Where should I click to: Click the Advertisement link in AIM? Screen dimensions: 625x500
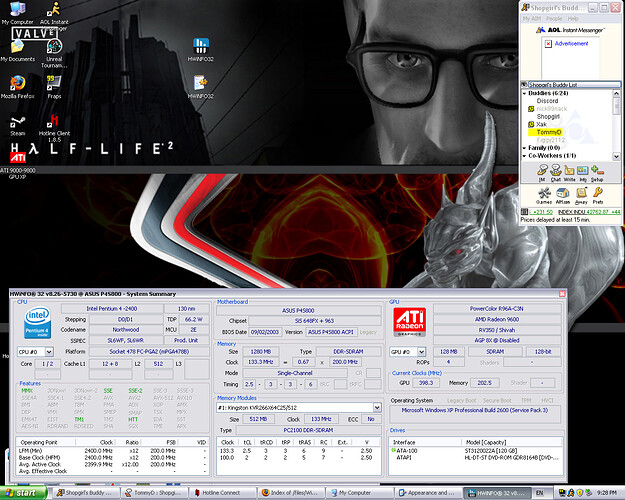click(571, 43)
